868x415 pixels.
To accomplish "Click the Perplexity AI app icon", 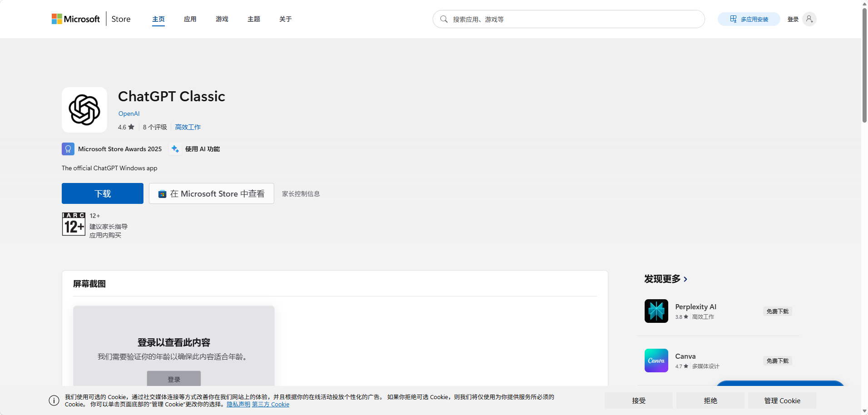I will [x=656, y=311].
